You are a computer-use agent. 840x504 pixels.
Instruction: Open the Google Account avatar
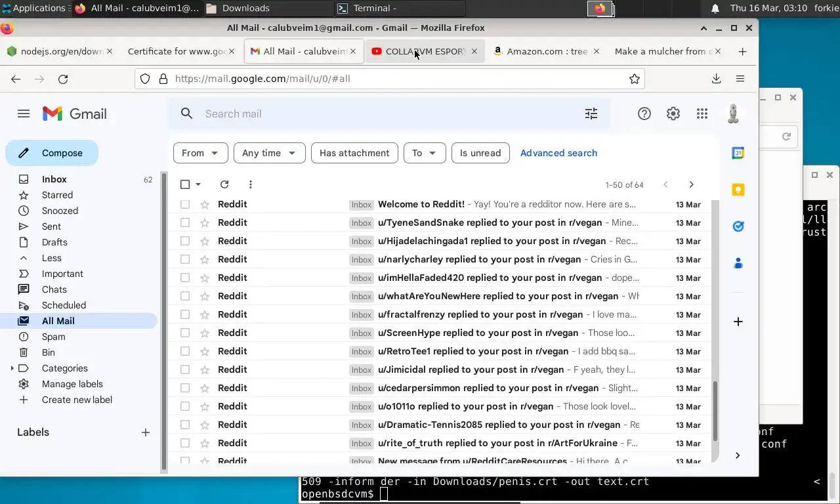click(734, 114)
